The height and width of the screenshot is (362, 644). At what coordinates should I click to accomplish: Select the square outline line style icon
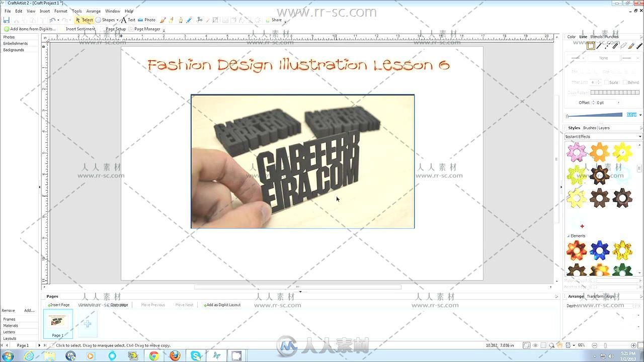pyautogui.click(x=591, y=46)
